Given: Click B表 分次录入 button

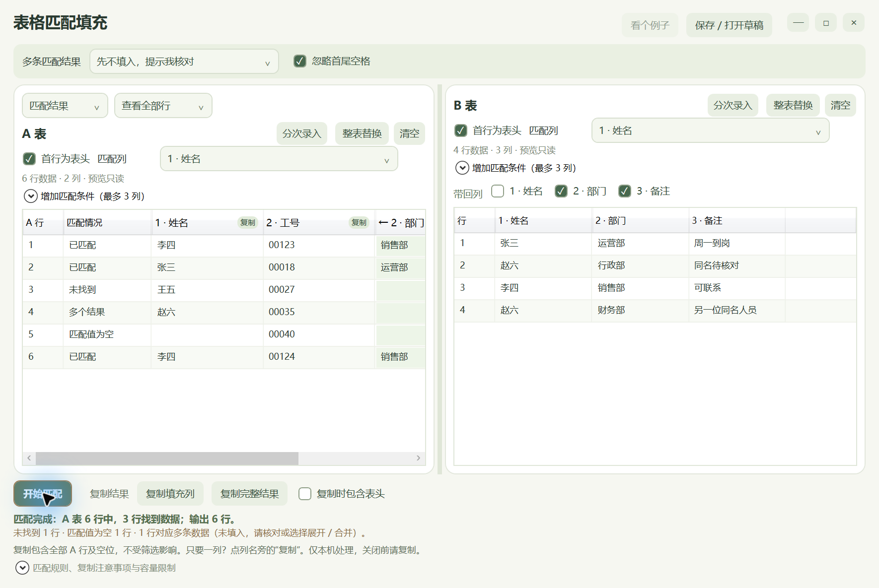Looking at the screenshot, I should (733, 105).
